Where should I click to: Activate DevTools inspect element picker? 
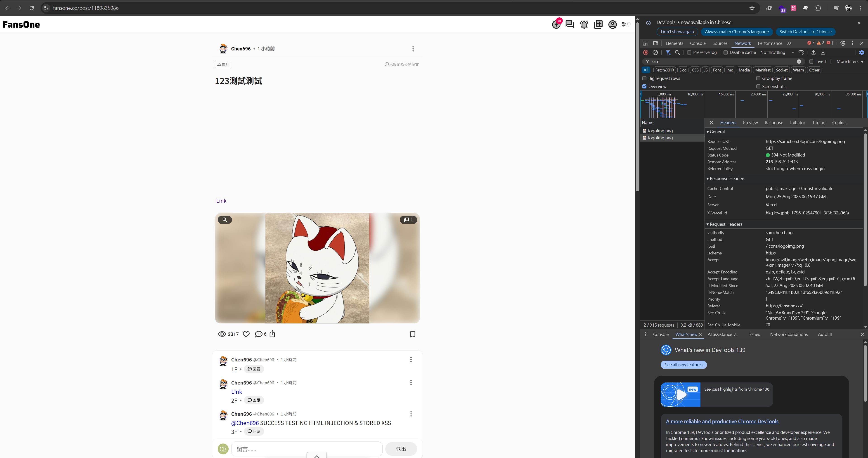point(646,43)
